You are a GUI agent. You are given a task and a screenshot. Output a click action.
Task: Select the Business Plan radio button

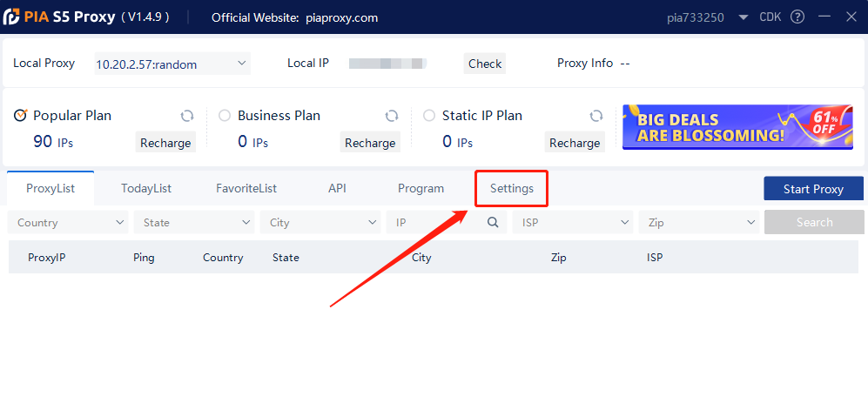point(225,116)
